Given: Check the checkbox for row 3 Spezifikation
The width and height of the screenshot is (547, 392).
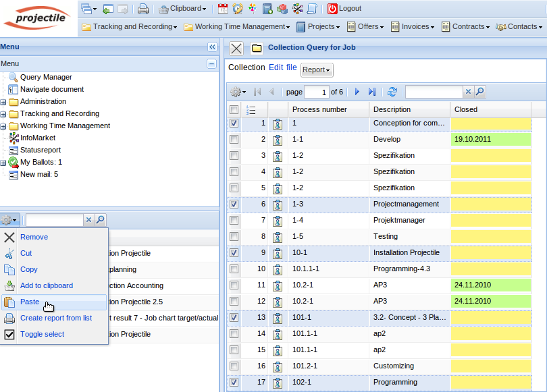Looking at the screenshot, I should (x=234, y=156).
